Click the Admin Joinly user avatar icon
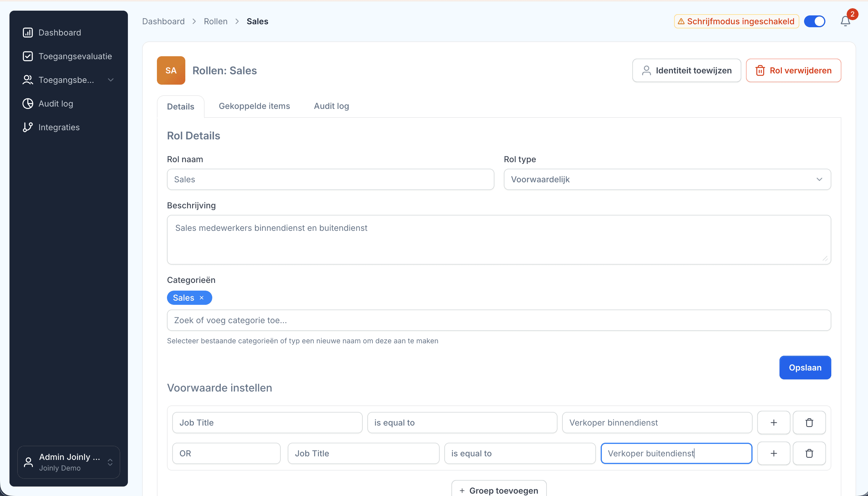 pyautogui.click(x=29, y=462)
